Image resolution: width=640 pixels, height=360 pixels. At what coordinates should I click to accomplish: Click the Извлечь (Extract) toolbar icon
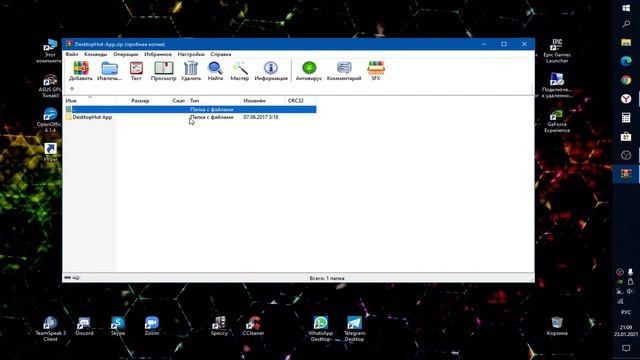[x=109, y=71]
